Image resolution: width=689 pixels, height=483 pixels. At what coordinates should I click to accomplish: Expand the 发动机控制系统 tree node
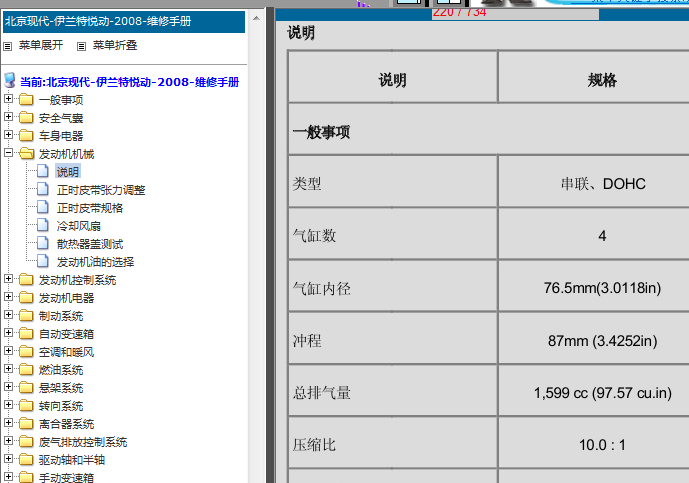coord(8,279)
